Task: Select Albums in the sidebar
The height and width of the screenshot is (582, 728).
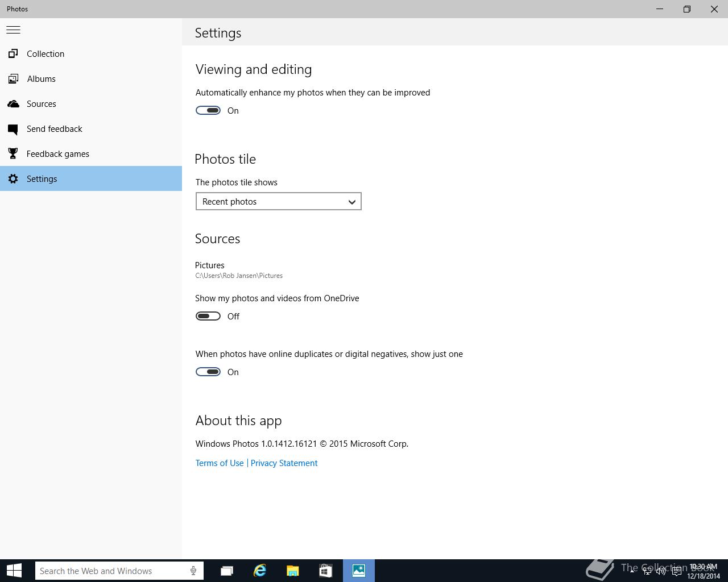Action: click(x=91, y=78)
